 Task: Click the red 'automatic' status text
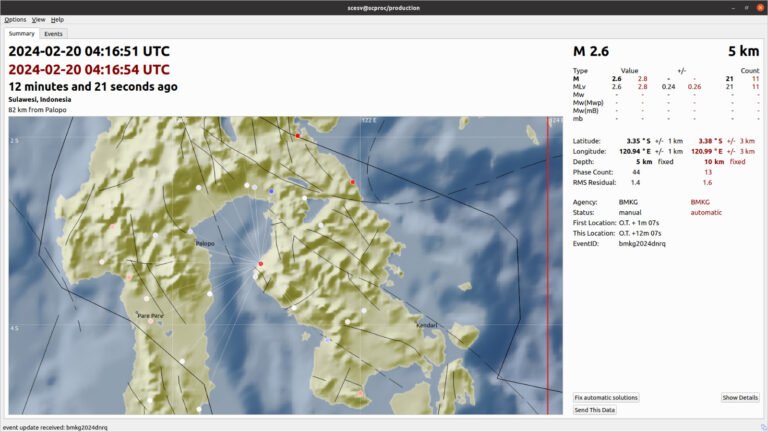click(x=706, y=213)
